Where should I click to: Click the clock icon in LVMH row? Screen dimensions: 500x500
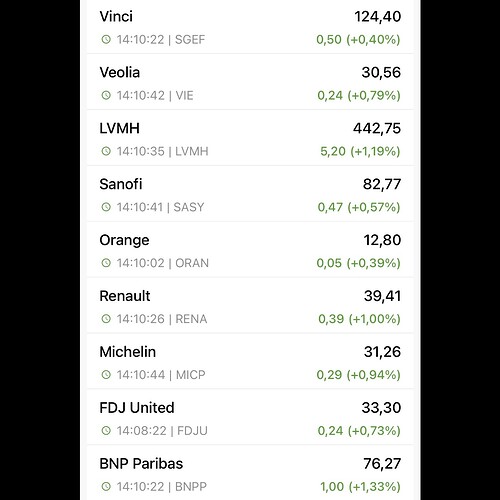coord(106,151)
